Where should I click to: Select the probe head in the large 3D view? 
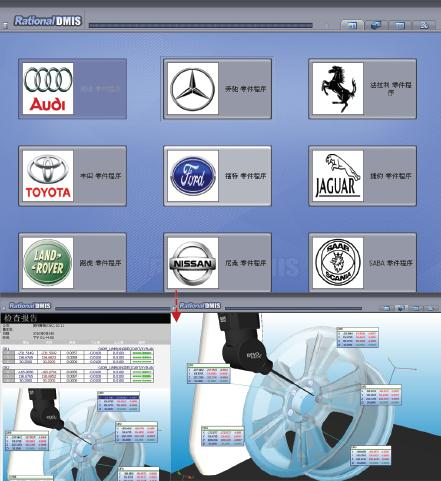click(x=245, y=347)
